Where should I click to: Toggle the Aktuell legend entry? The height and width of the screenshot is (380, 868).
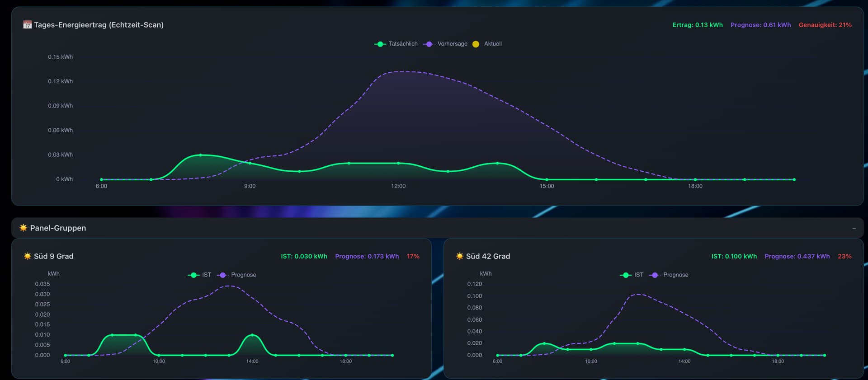tap(487, 44)
